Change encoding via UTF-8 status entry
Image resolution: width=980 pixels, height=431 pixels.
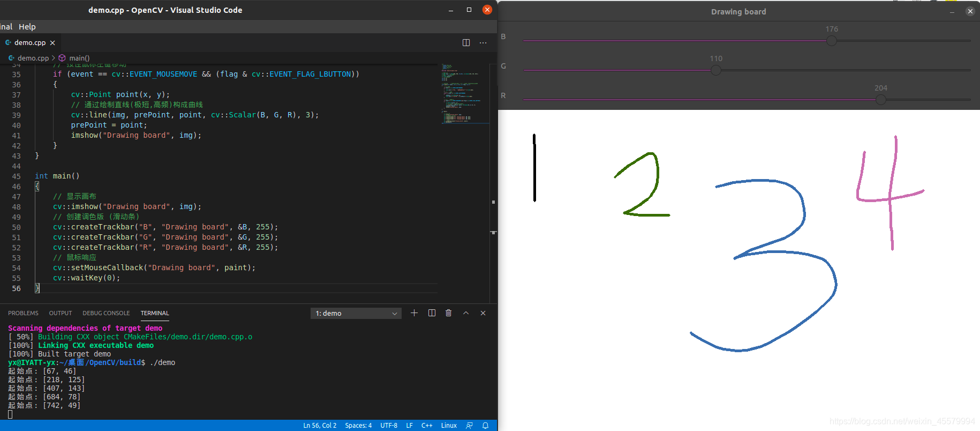(389, 426)
